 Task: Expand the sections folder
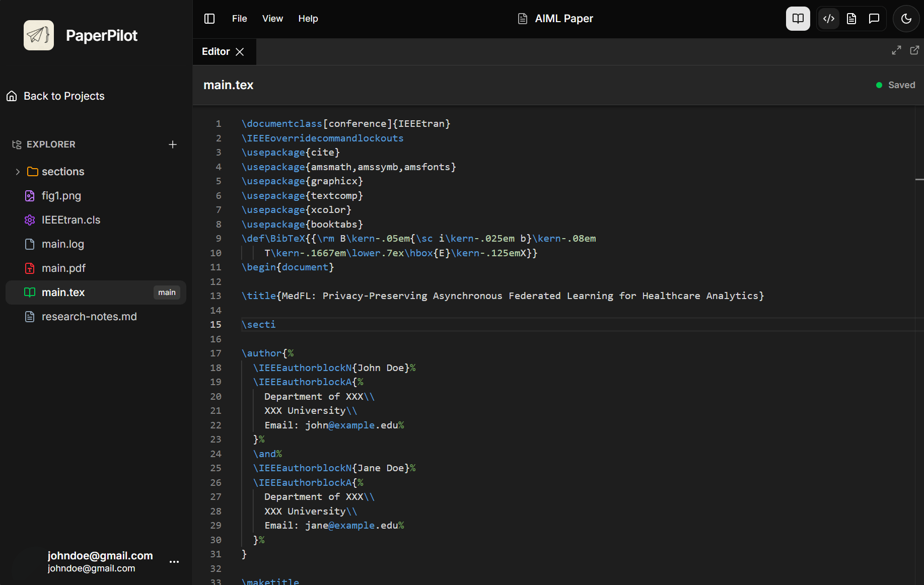[x=18, y=171]
